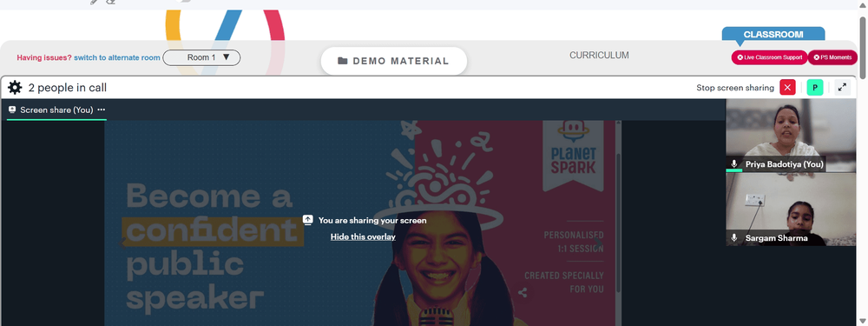Click the page vertical scrollbar

click(863, 47)
